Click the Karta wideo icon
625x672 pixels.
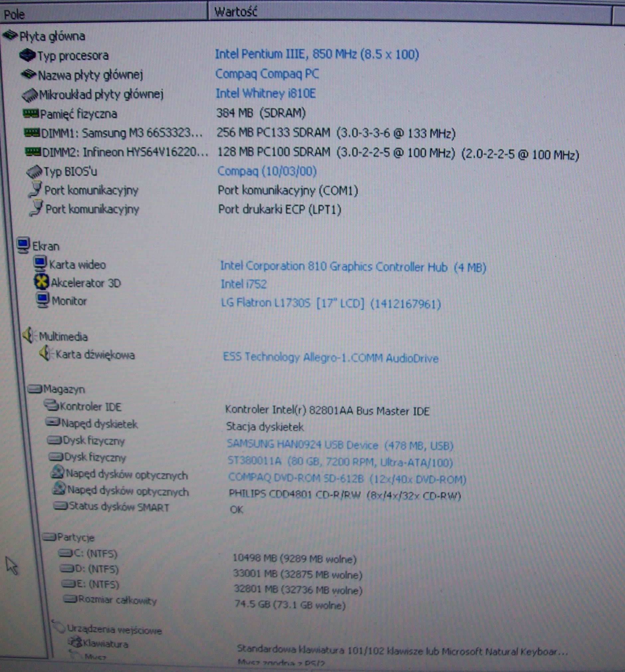tap(40, 263)
